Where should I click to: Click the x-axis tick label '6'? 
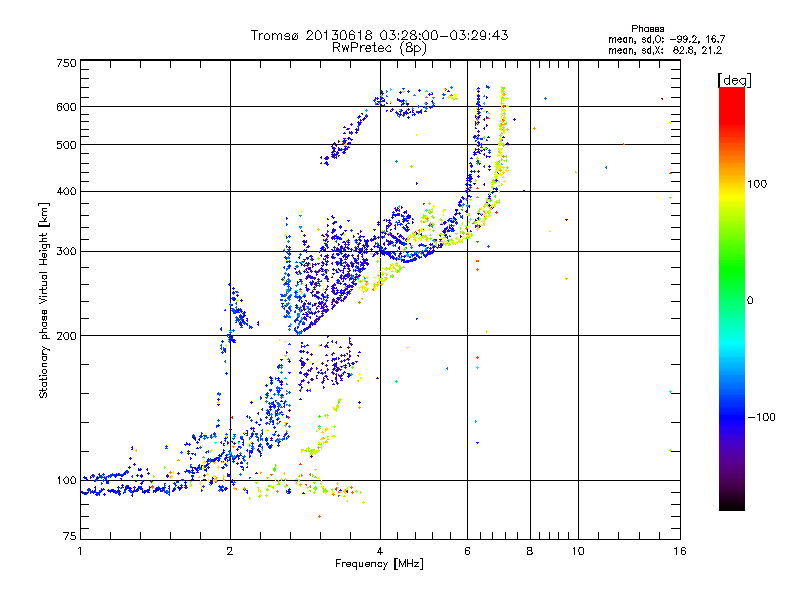467,551
